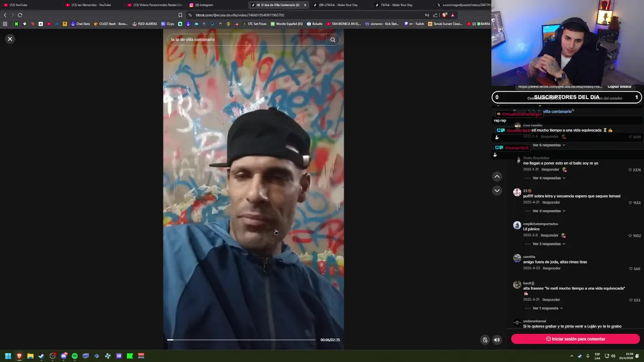Open Steam from taskbar
The width and height of the screenshot is (644, 362).
(x=41, y=356)
